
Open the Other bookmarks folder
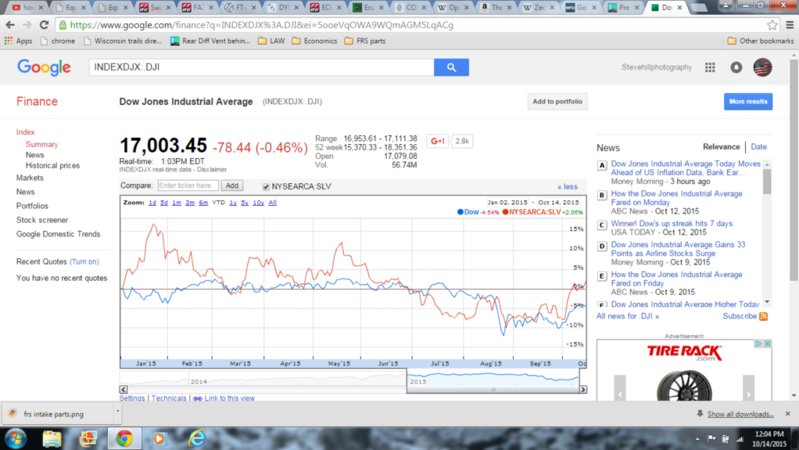click(x=760, y=41)
